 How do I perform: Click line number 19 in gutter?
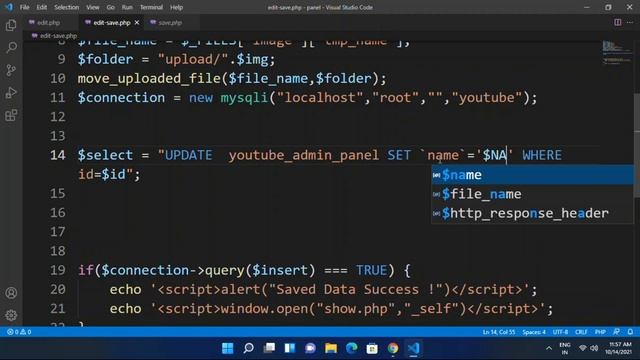pos(58,270)
